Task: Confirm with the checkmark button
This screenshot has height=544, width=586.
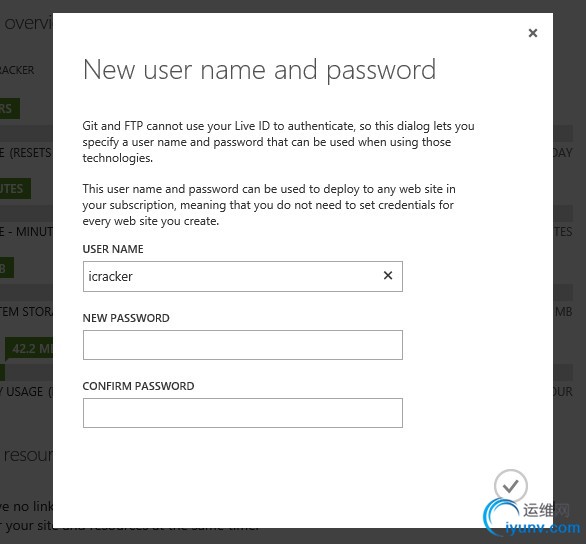Action: [x=511, y=486]
